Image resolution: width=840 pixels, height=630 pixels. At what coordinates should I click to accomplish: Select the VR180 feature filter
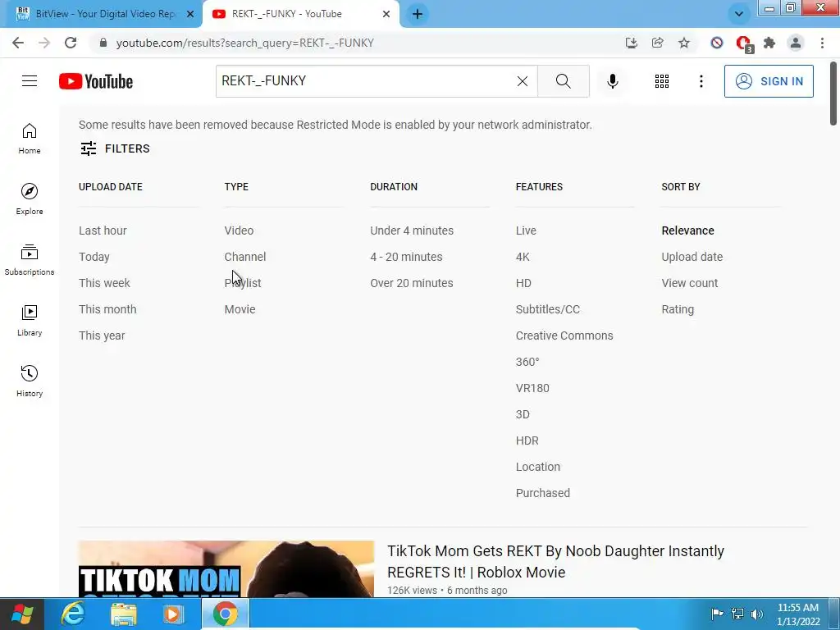point(532,388)
